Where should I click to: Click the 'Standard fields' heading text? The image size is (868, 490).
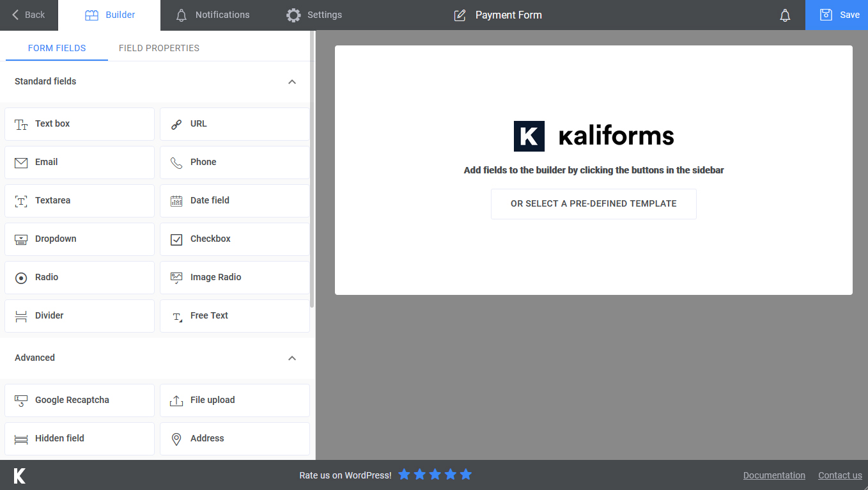tap(45, 81)
